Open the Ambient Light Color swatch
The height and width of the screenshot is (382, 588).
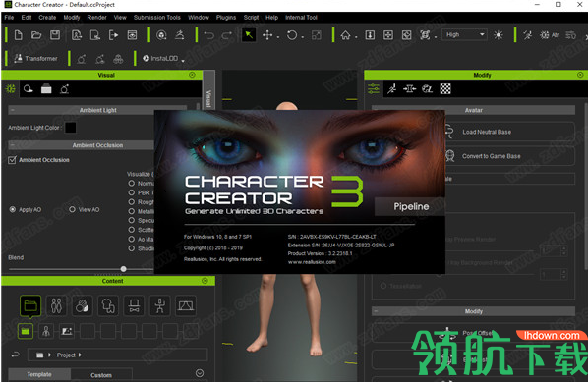[x=70, y=128]
